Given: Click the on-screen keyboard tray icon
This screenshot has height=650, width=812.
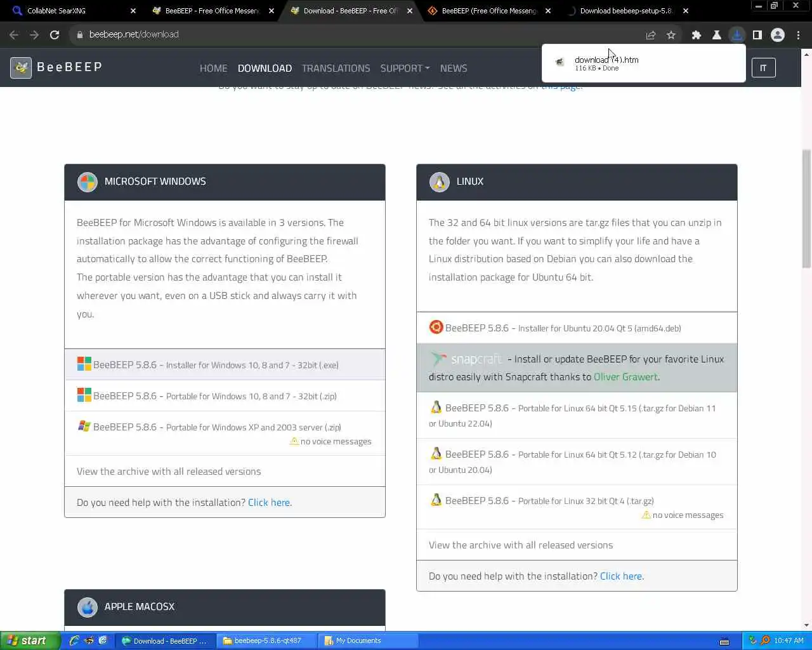Looking at the screenshot, I should pos(724,641).
